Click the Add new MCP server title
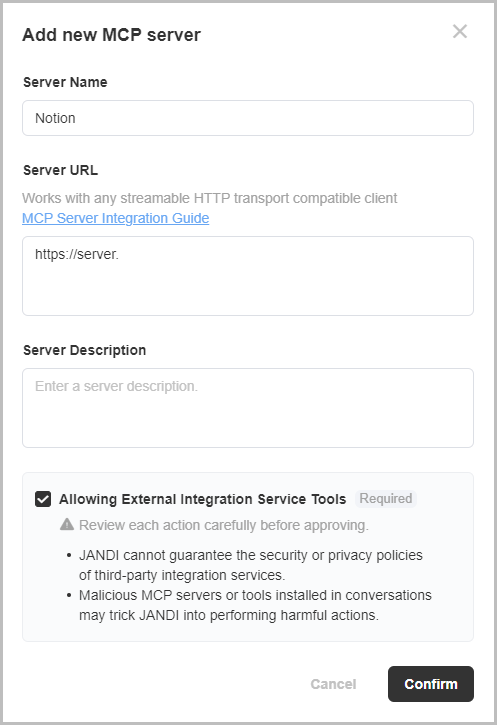Viewport: 497px width, 725px height. pos(111,35)
